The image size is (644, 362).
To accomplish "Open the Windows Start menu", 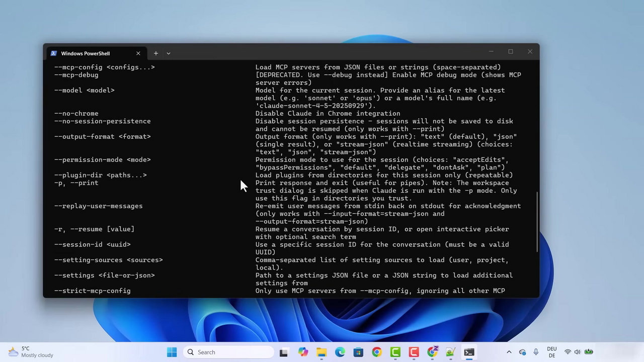I will (172, 352).
